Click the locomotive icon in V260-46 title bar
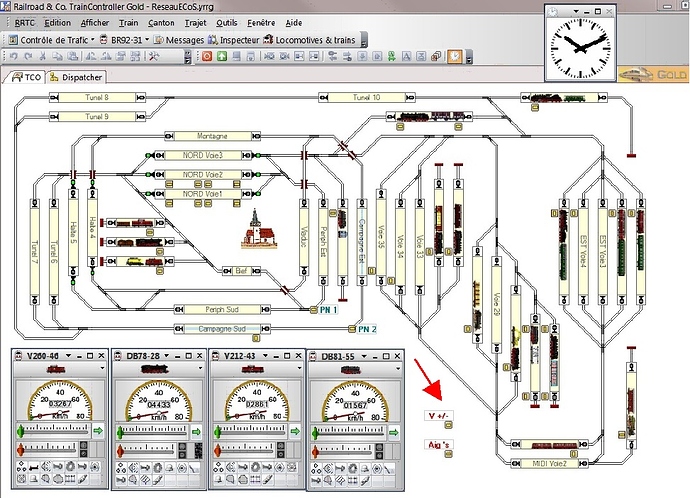The image size is (690, 498). click(18, 355)
